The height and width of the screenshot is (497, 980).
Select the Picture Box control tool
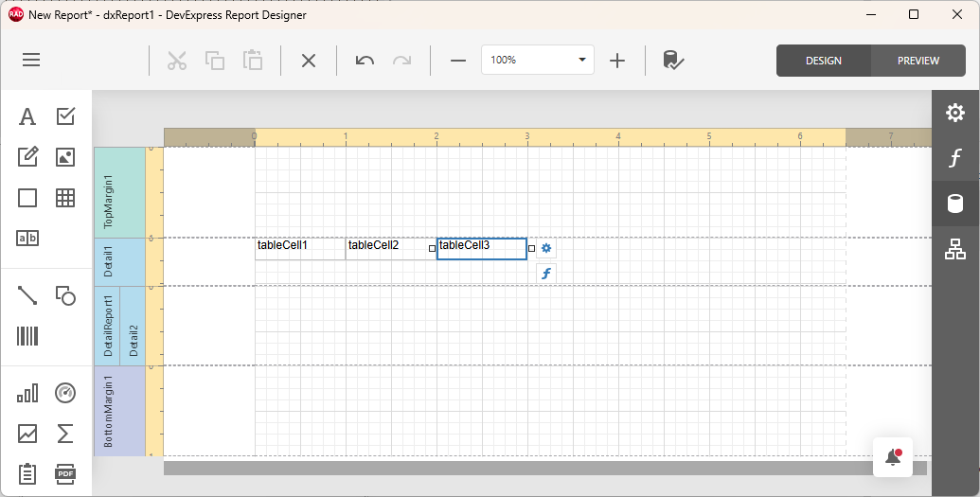pyautogui.click(x=65, y=157)
